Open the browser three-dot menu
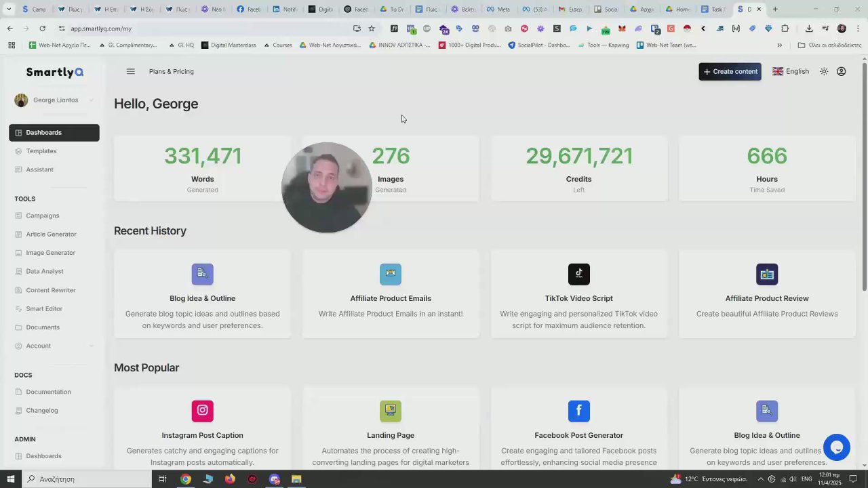The height and width of the screenshot is (488, 868). [858, 28]
